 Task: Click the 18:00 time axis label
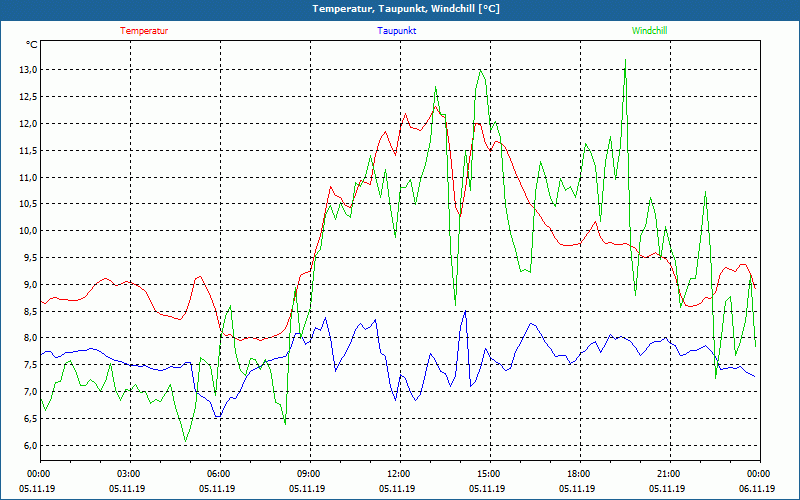coord(578,474)
